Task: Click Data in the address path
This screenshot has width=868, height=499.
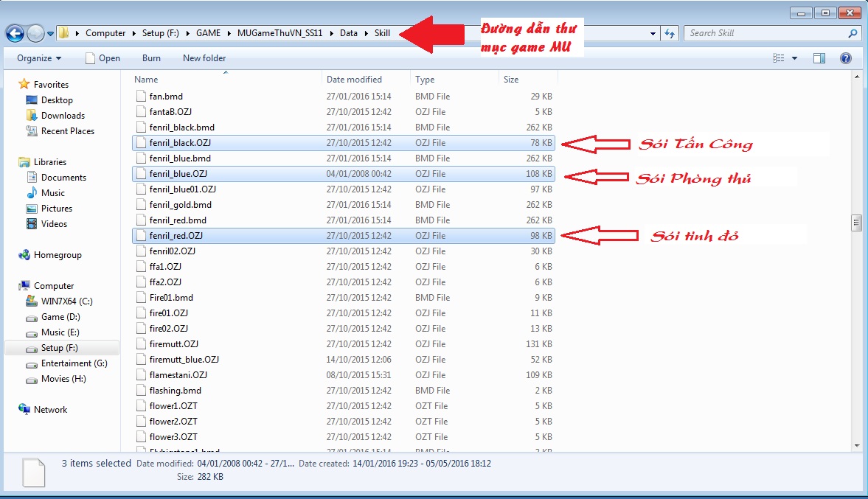Action: [349, 33]
